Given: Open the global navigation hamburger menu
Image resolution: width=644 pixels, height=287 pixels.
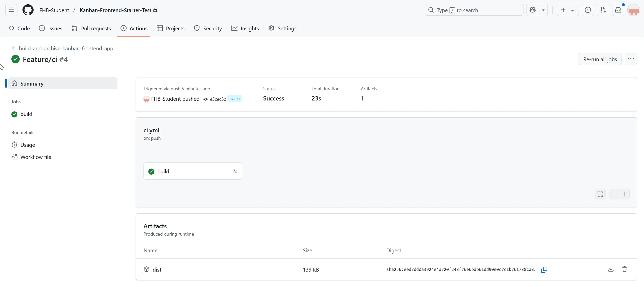Looking at the screenshot, I should pos(11,10).
